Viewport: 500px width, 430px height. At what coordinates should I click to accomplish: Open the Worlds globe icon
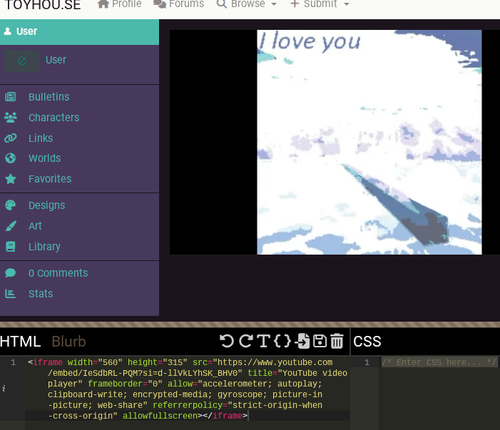tap(10, 158)
